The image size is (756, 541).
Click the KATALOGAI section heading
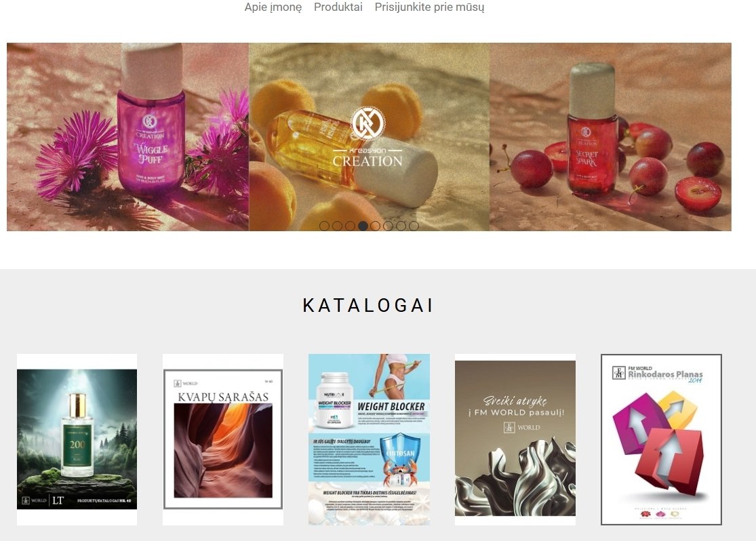click(x=368, y=305)
